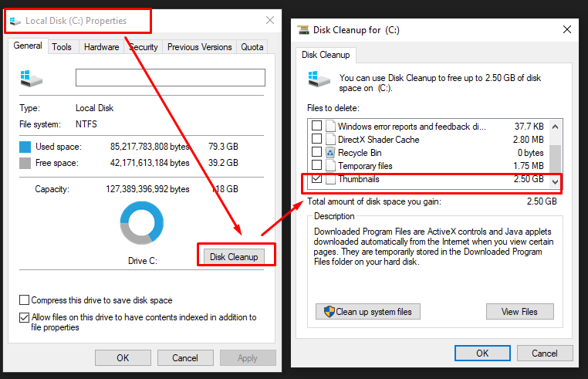
Task: Click the NTFS file system value
Action: tap(86, 124)
